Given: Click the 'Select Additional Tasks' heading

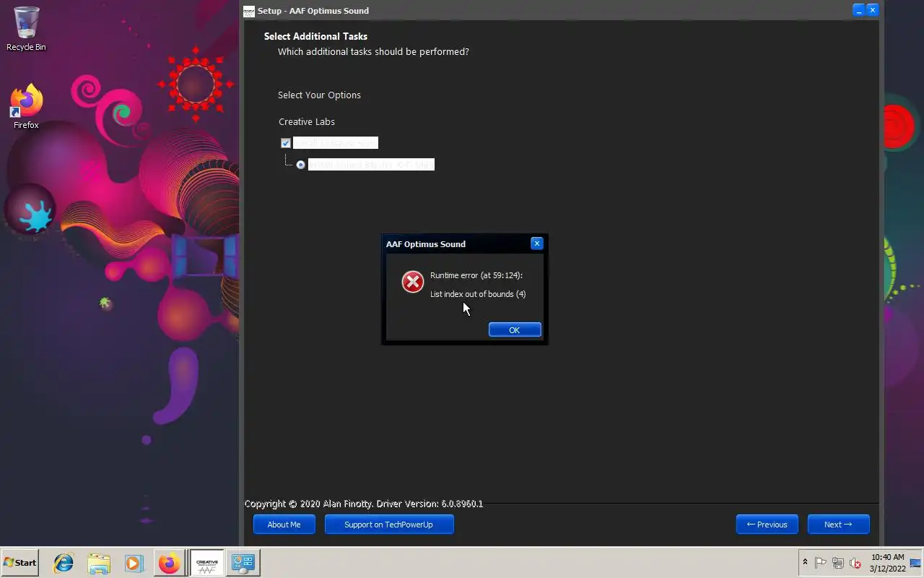Looking at the screenshot, I should (315, 36).
